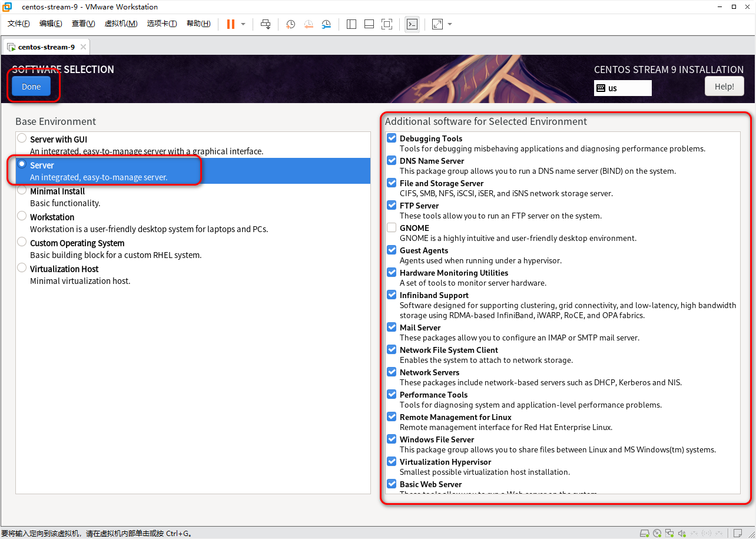Open the 编辑(E) menu

51,24
